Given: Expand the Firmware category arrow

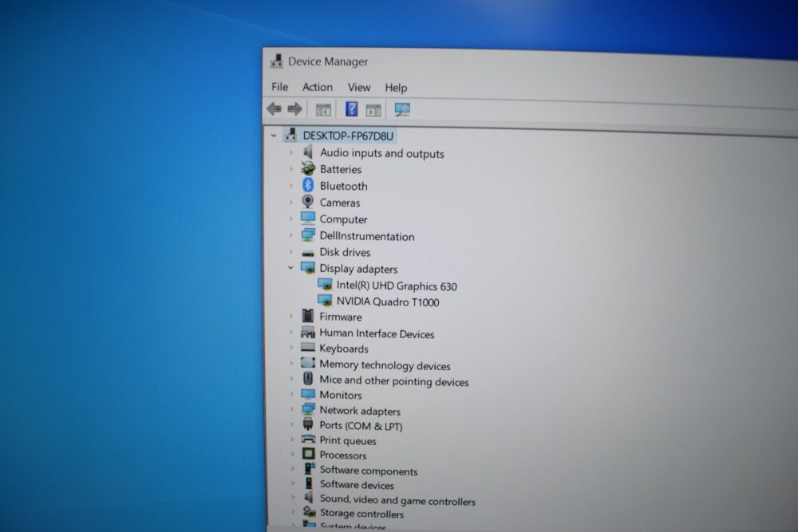Looking at the screenshot, I should (291, 316).
